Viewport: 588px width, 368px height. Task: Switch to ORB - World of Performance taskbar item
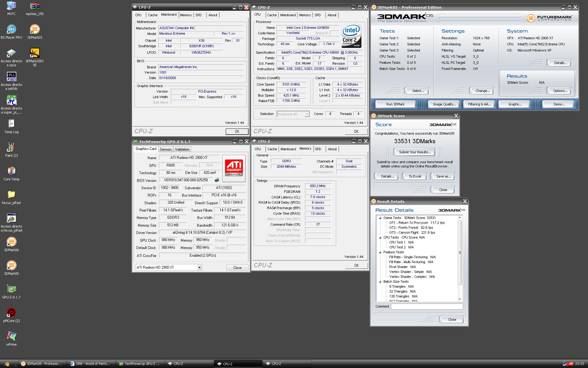click(x=91, y=364)
